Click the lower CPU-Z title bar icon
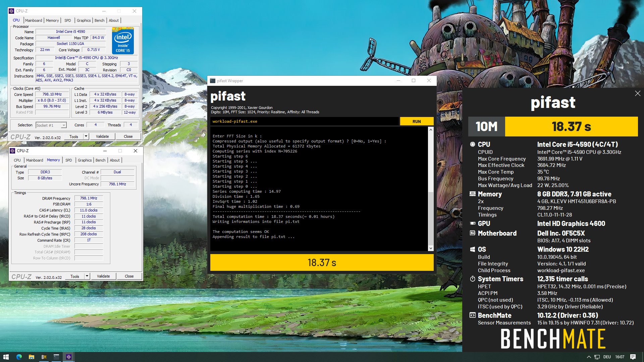Image resolution: width=644 pixels, height=362 pixels. coord(13,151)
